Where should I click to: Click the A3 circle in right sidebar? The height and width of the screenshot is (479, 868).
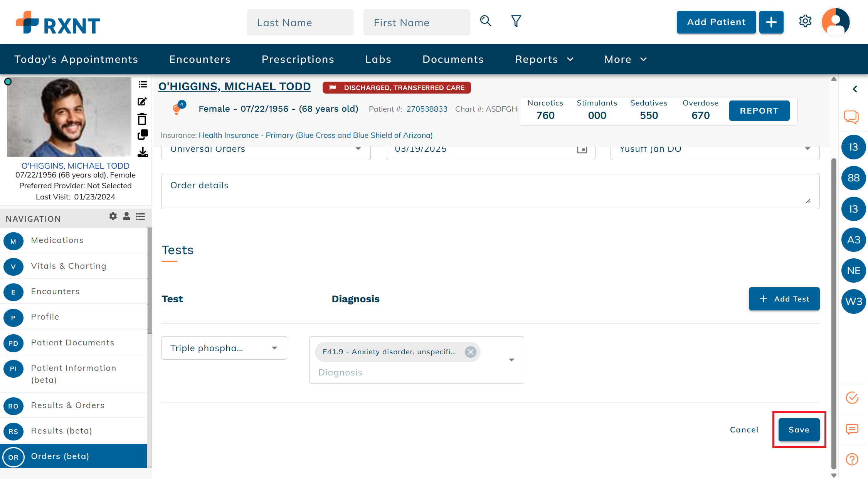(x=854, y=240)
